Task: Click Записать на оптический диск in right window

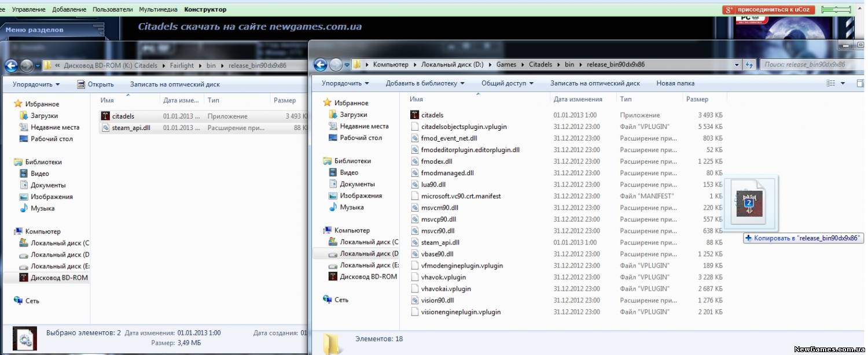Action: pyautogui.click(x=595, y=83)
